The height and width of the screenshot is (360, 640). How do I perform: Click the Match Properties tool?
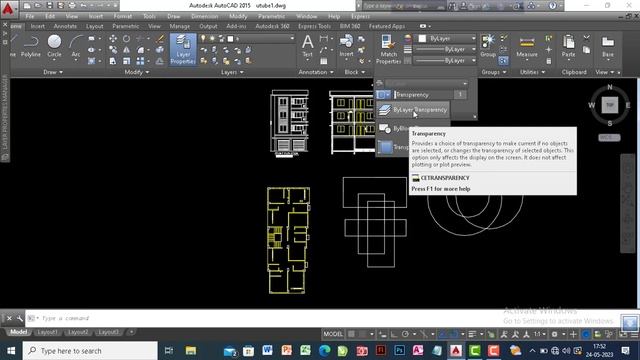pyautogui.click(x=388, y=49)
